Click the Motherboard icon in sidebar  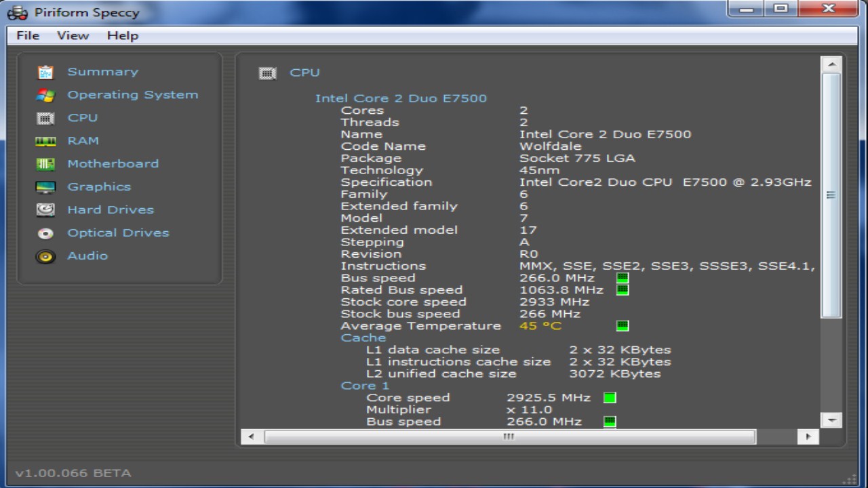click(45, 165)
